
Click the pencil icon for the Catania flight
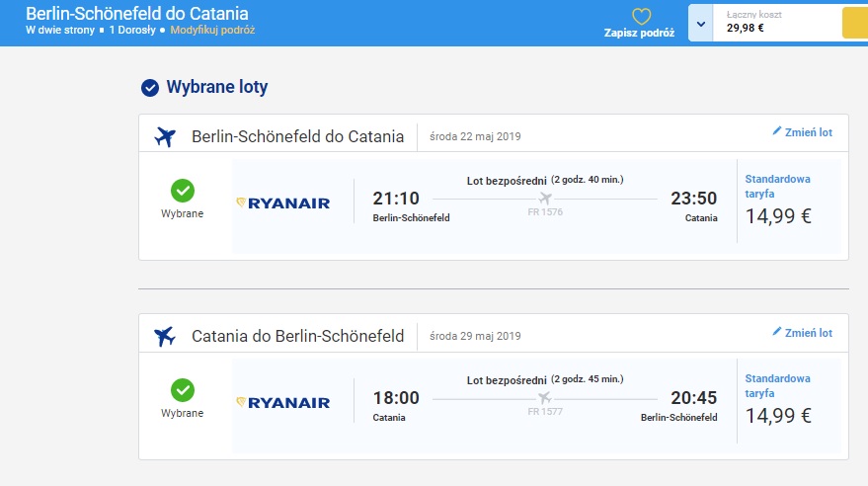(x=777, y=332)
